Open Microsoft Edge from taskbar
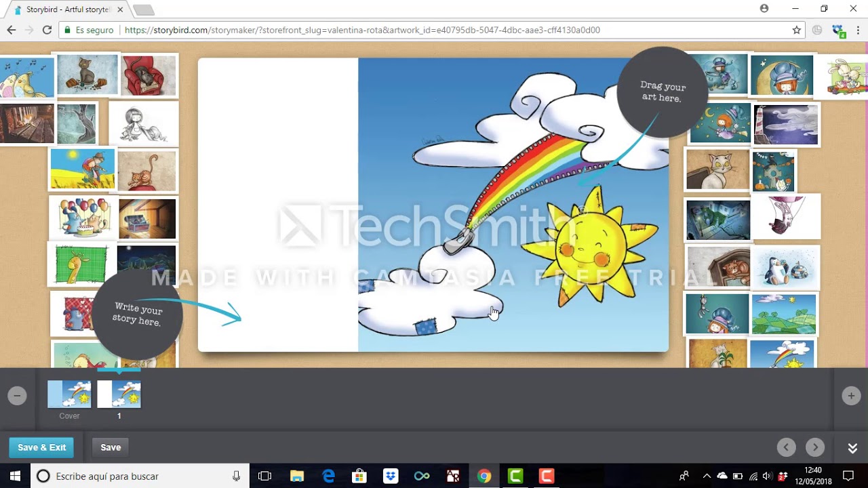Viewport: 868px width, 488px height. pos(328,476)
